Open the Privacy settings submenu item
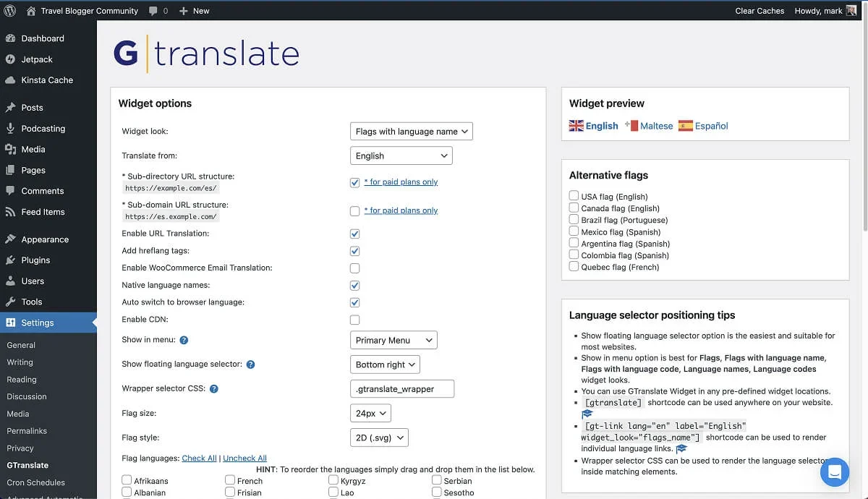 tap(20, 448)
